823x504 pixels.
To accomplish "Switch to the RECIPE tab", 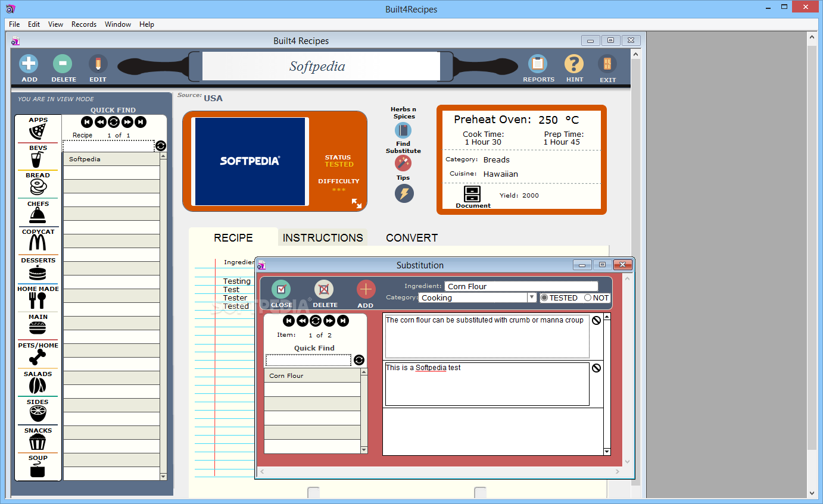I will [x=233, y=237].
